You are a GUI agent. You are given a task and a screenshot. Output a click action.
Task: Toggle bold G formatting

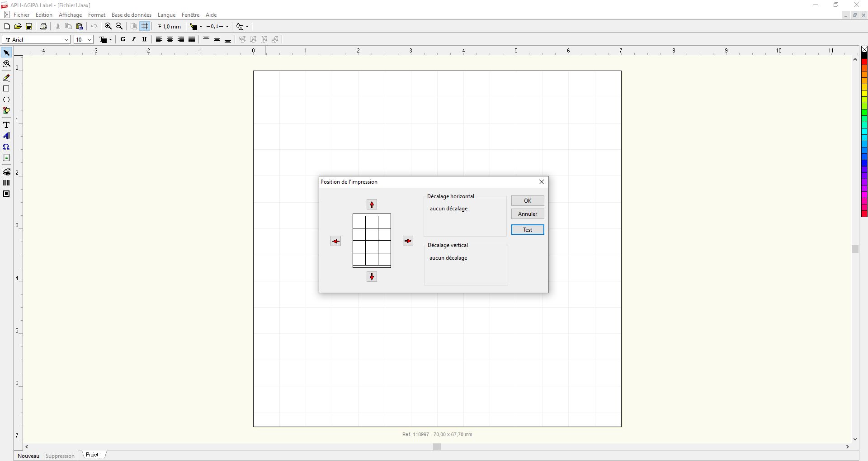(x=123, y=39)
